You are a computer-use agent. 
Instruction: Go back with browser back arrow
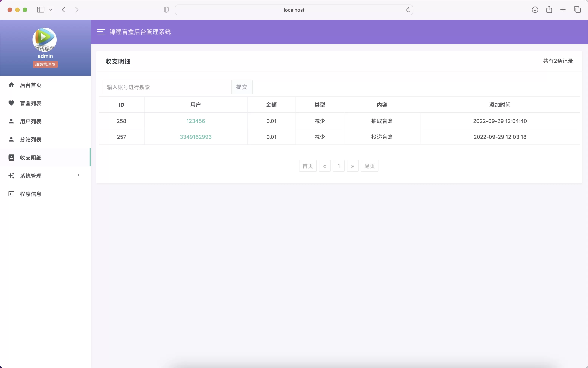pos(63,10)
